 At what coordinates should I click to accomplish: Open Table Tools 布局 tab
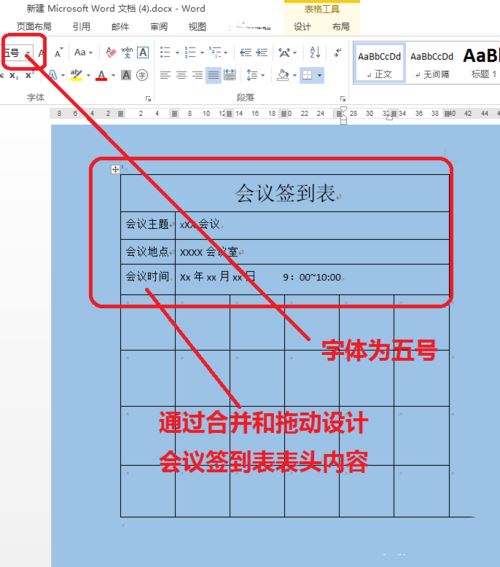[341, 26]
